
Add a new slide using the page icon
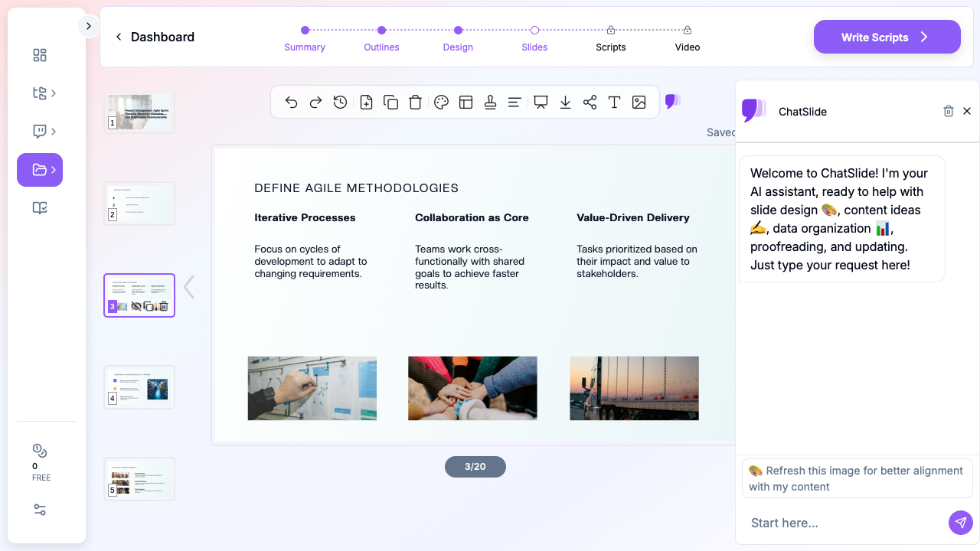366,102
